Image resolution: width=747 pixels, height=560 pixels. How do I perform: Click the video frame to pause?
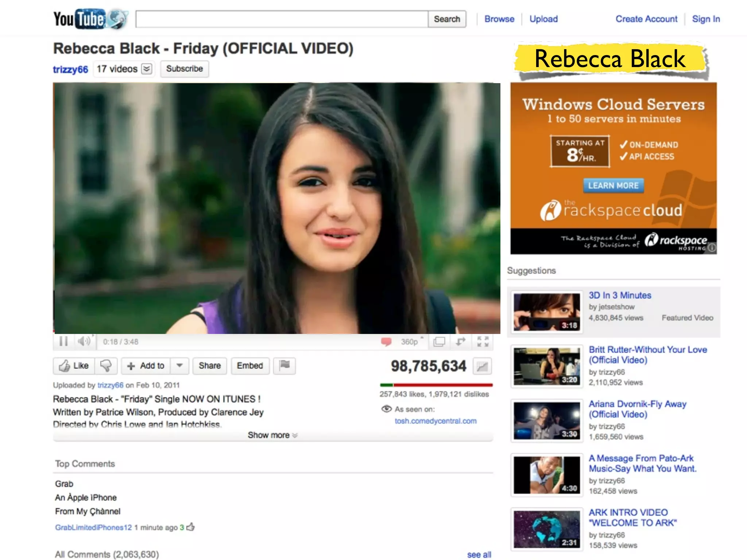click(277, 208)
